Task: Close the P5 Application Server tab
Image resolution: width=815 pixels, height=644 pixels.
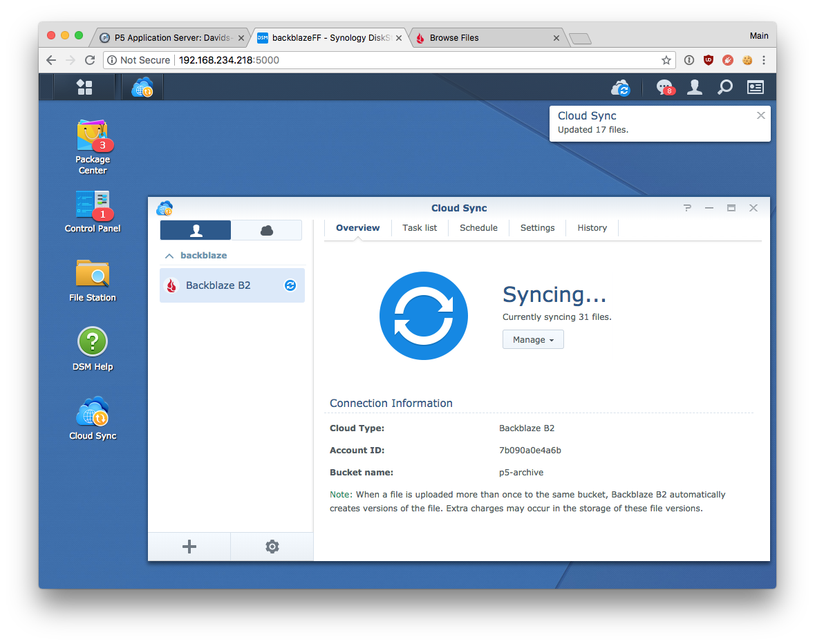Action: point(241,38)
